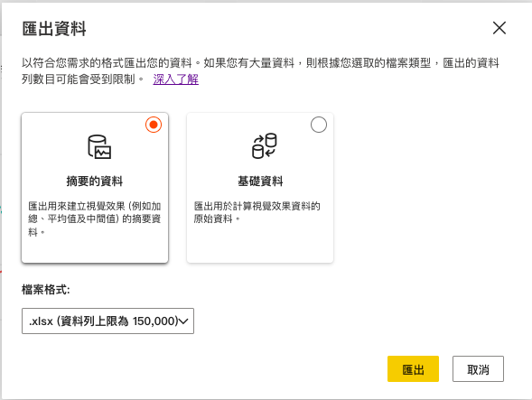Click the 基礎資料 database swap icon
532x400 pixels.
coord(265,146)
